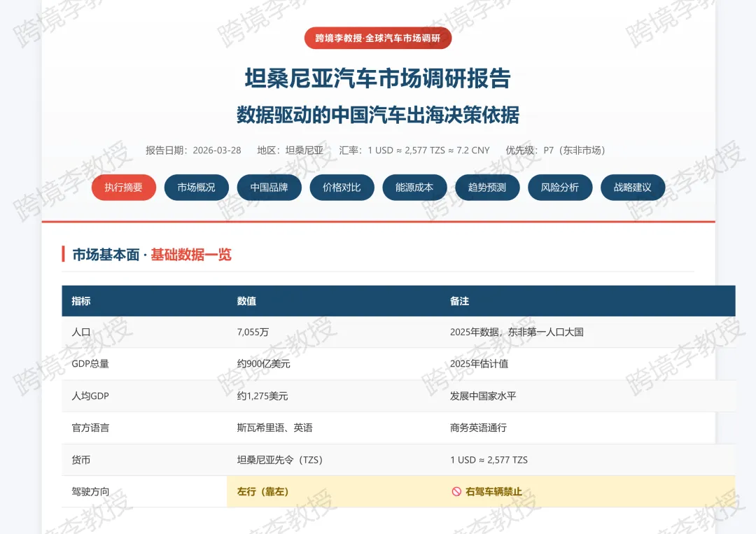The image size is (756, 534).
Task: Click the 官方语言 row label
Action: [x=90, y=428]
